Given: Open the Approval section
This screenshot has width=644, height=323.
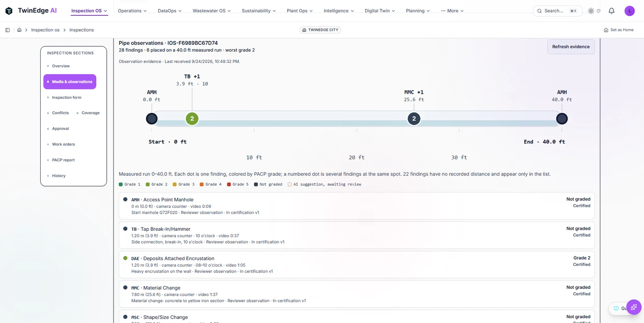Looking at the screenshot, I should (60, 129).
